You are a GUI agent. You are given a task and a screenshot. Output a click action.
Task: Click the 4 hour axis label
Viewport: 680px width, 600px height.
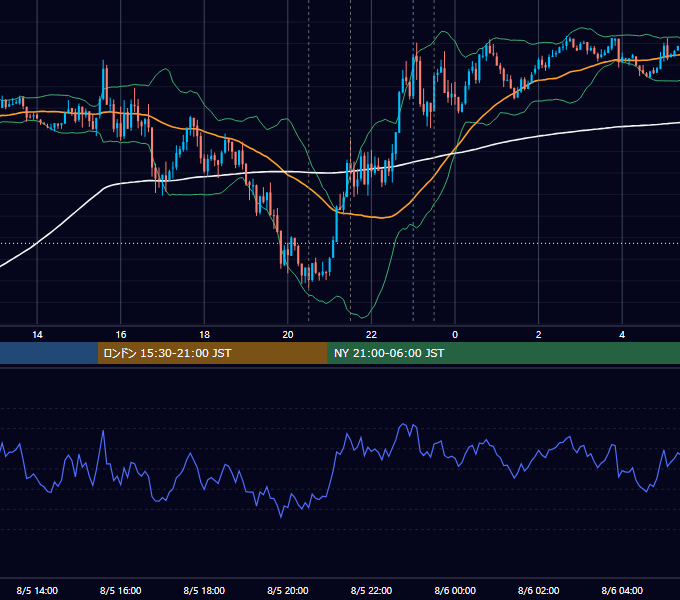(622, 335)
